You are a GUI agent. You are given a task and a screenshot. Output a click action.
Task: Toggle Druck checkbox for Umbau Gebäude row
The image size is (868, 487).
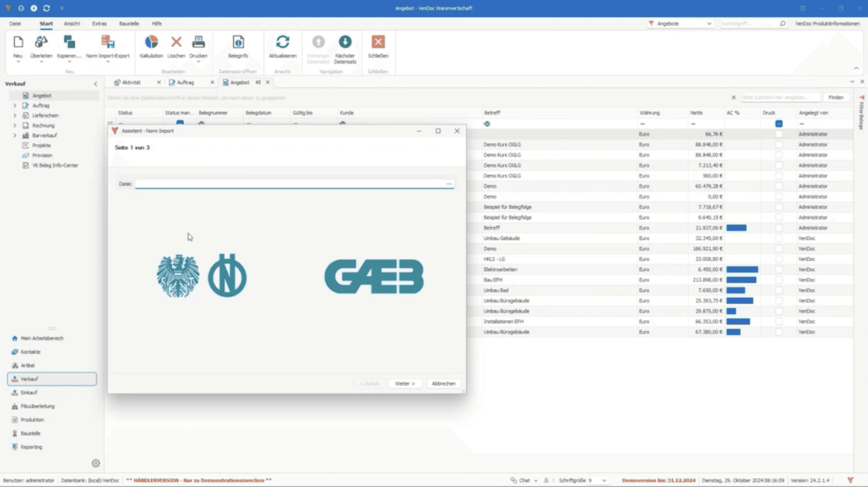pyautogui.click(x=779, y=239)
